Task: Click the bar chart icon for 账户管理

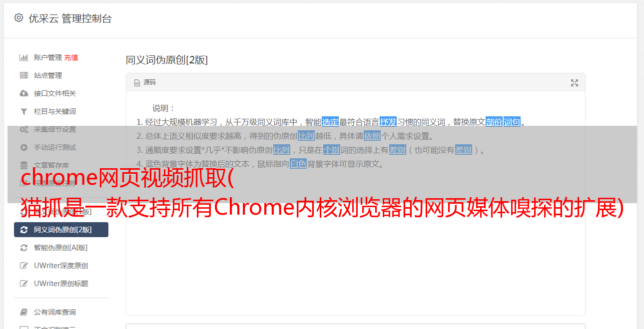Action: pyautogui.click(x=23, y=57)
